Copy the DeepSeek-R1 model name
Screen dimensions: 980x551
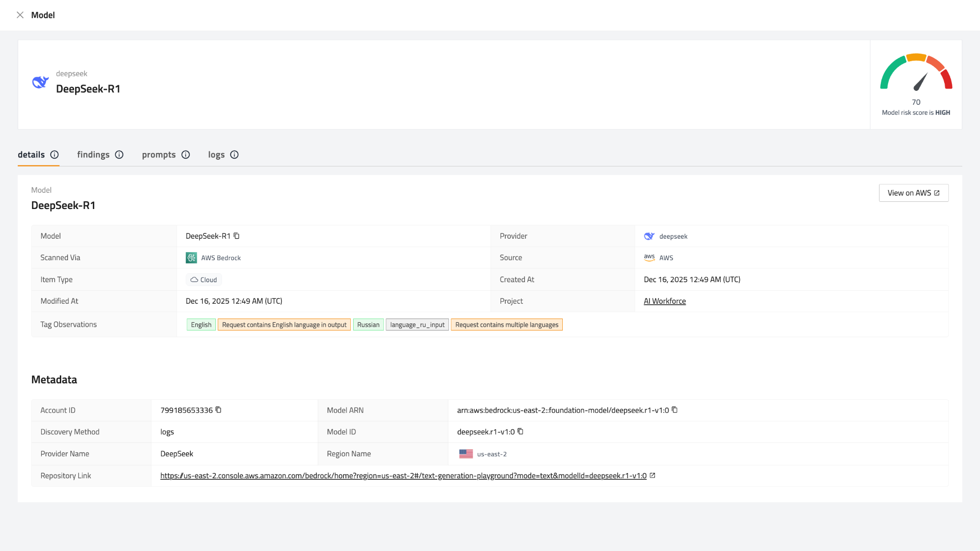tap(236, 236)
